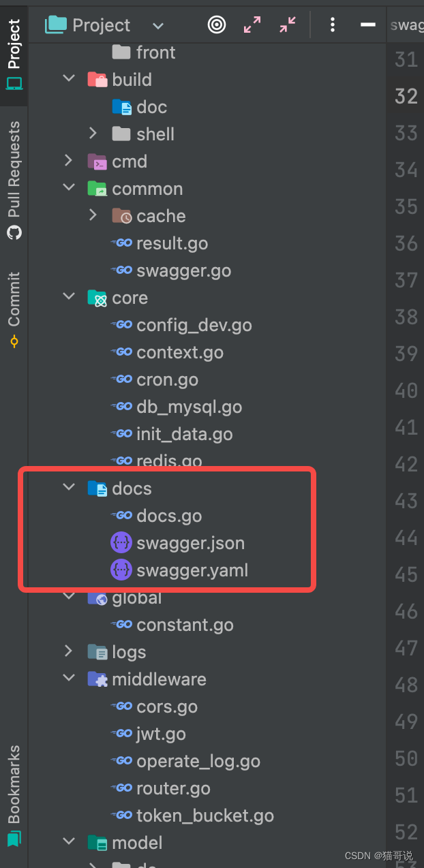
Task: Click the Select Opened File target icon
Action: pos(217,25)
